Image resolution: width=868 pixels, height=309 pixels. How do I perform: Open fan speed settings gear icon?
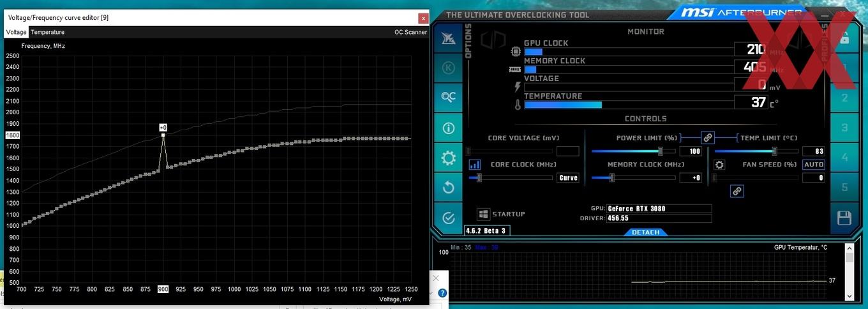click(x=719, y=165)
